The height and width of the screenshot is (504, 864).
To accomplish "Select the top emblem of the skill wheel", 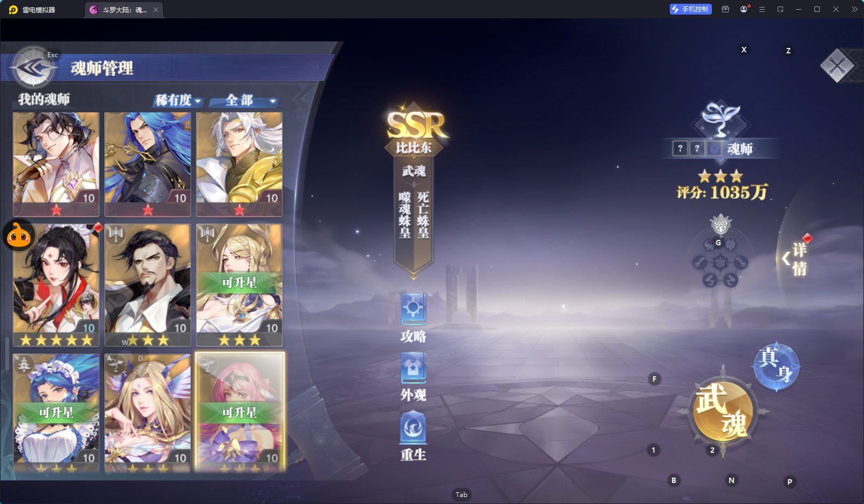I will 721,224.
